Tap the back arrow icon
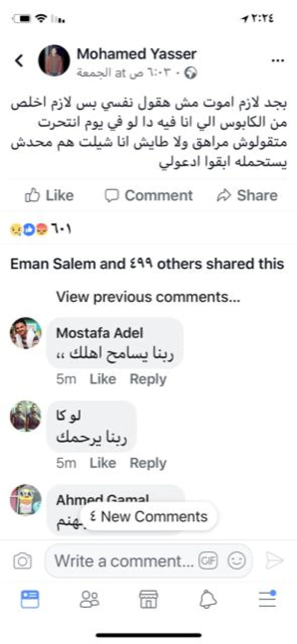The image size is (297, 644). pyautogui.click(x=19, y=61)
